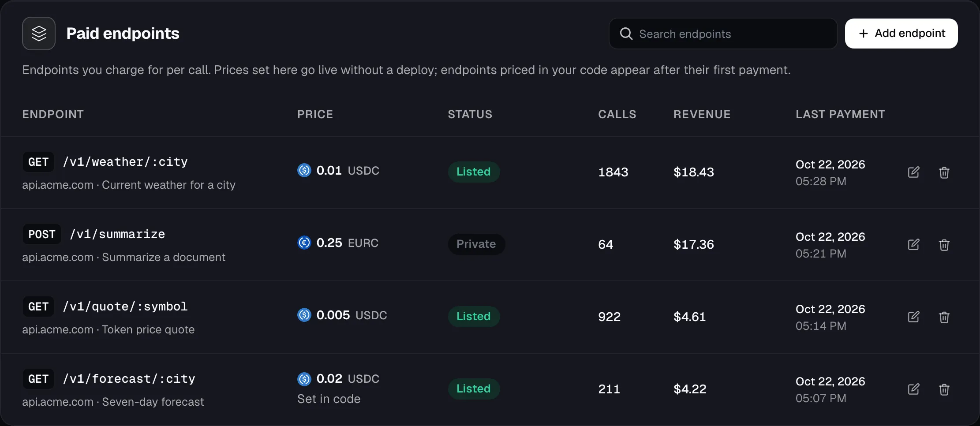
Task: Edit the /v1/quote/:symbol endpoint
Action: click(913, 317)
